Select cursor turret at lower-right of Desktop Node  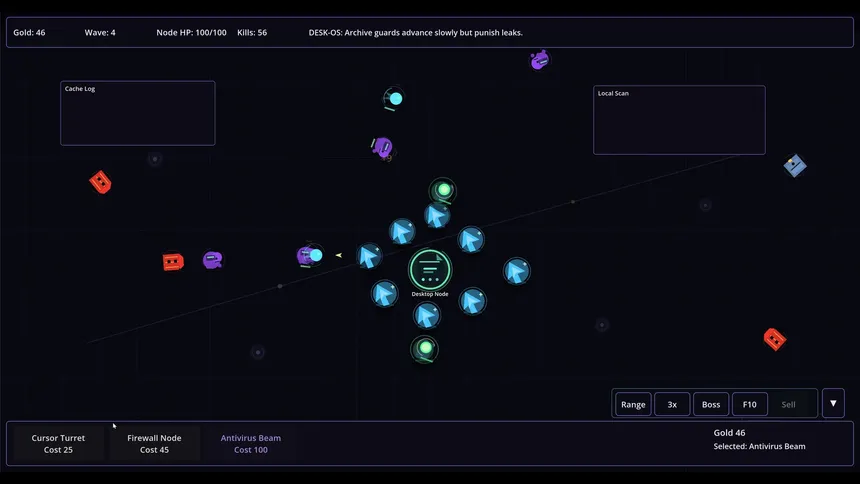tap(472, 301)
